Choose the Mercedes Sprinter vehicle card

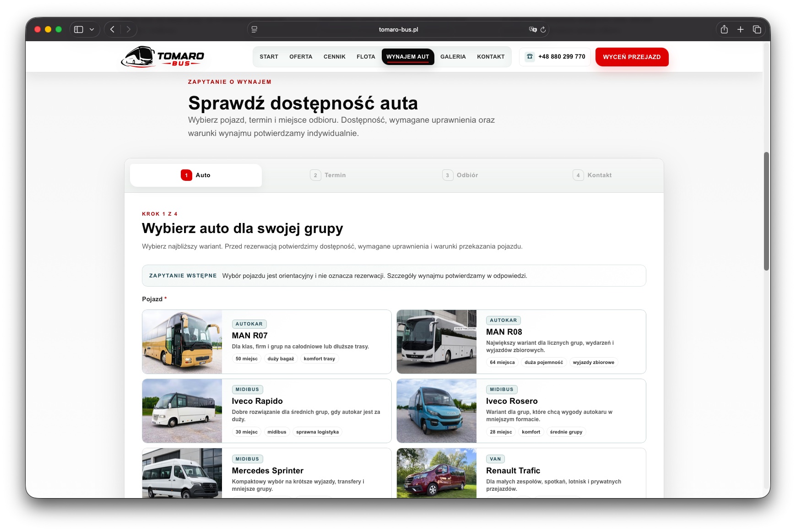266,473
